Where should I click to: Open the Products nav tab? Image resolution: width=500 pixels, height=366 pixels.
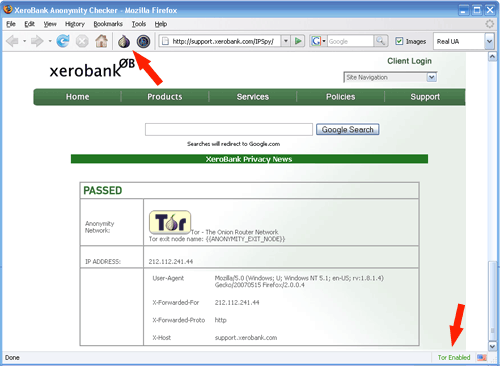coord(165,97)
